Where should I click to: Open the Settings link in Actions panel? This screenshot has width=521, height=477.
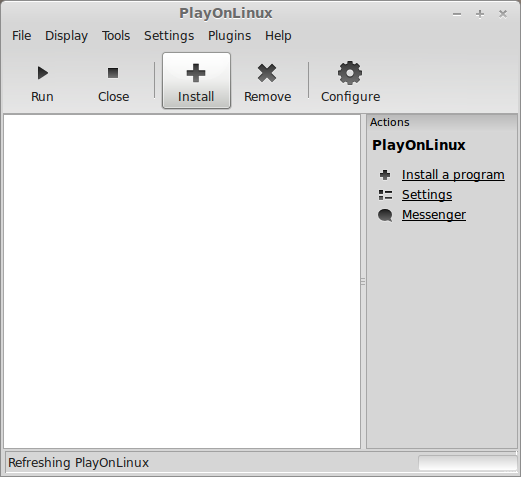pos(427,195)
